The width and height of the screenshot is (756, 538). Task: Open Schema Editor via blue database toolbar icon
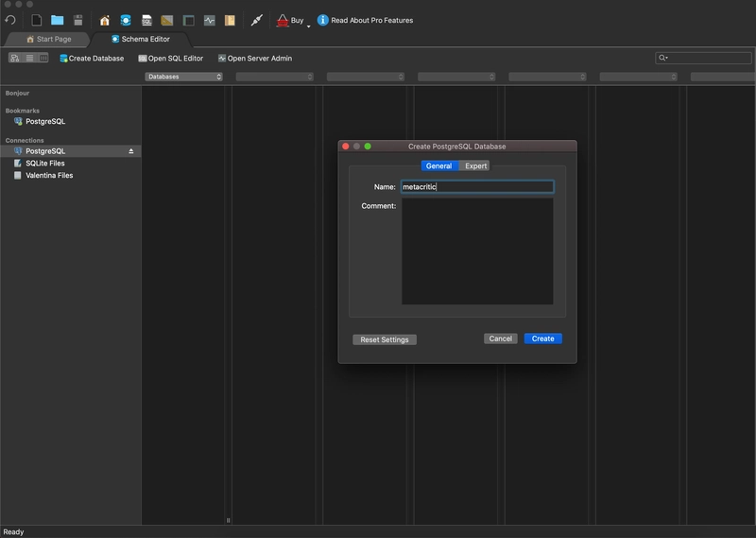coord(126,20)
